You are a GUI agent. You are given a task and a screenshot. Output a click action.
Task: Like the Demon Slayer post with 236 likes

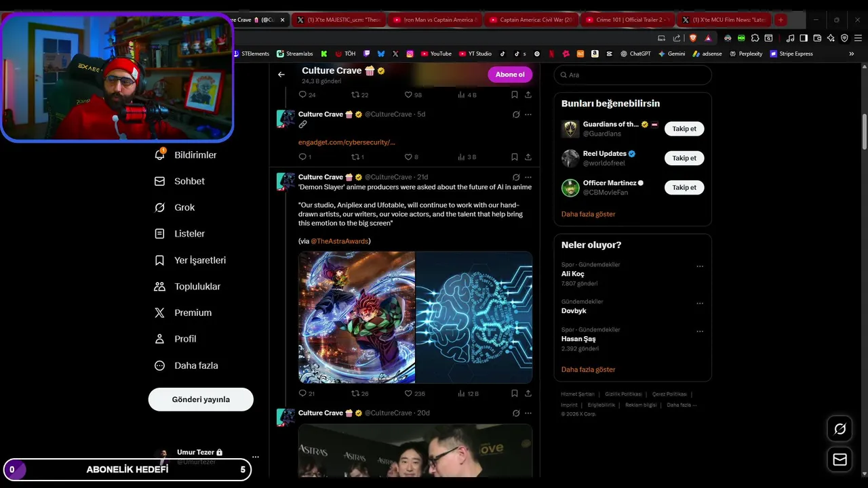coord(414,394)
